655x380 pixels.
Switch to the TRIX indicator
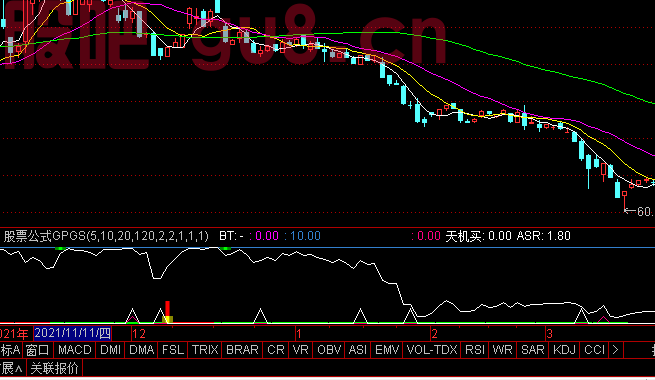pyautogui.click(x=205, y=350)
